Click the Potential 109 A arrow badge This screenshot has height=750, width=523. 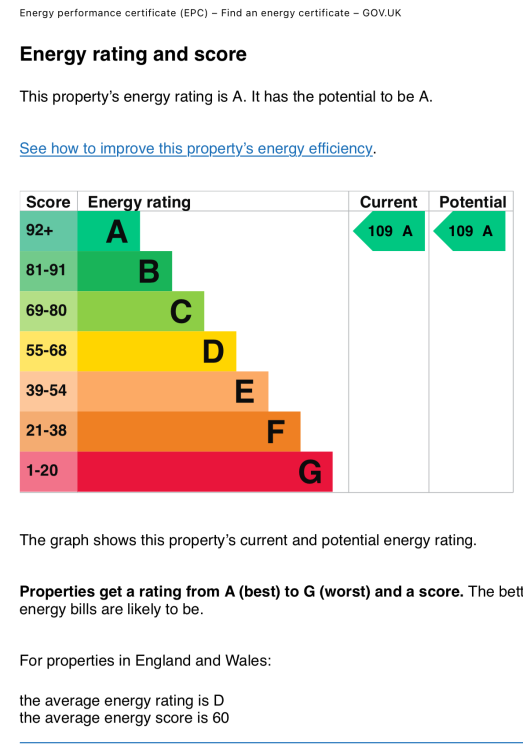click(469, 231)
